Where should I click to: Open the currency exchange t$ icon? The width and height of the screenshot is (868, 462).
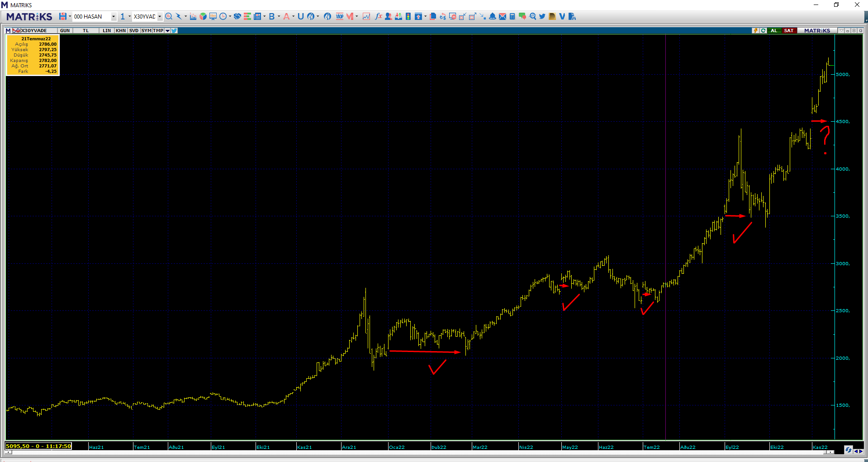pyautogui.click(x=443, y=16)
